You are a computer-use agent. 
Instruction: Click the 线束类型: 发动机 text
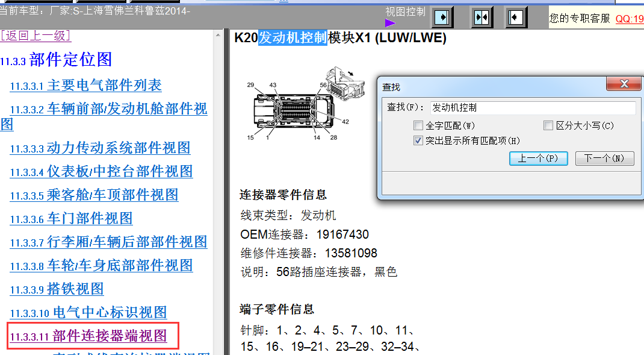(x=288, y=215)
